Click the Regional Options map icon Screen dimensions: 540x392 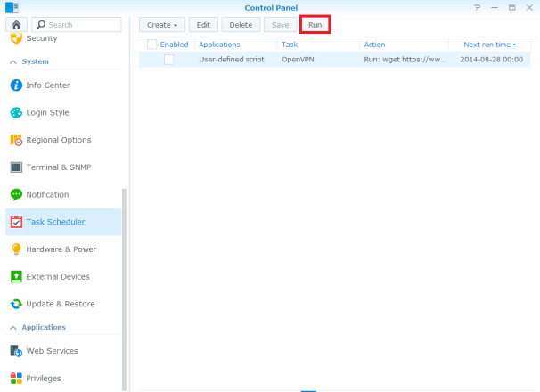tap(16, 140)
